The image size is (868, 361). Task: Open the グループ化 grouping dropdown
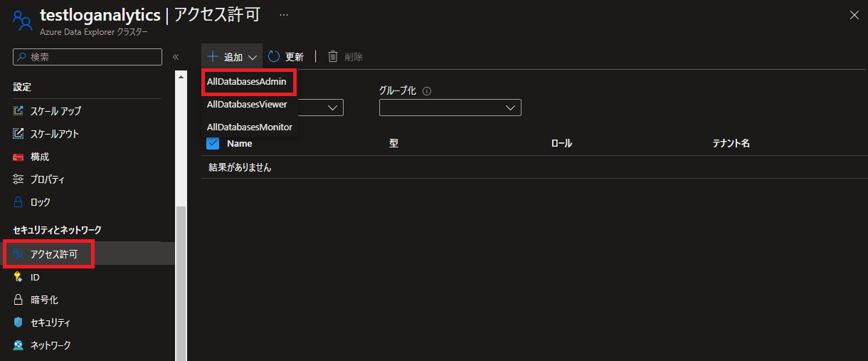pos(450,108)
